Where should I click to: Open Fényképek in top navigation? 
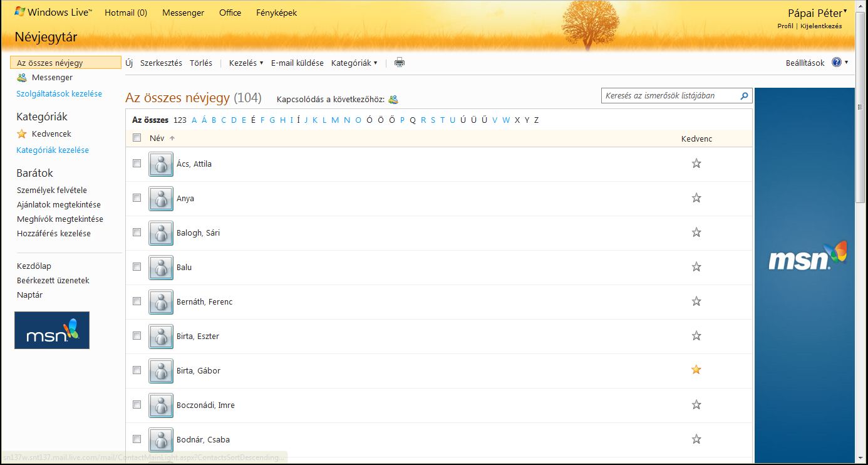276,13
